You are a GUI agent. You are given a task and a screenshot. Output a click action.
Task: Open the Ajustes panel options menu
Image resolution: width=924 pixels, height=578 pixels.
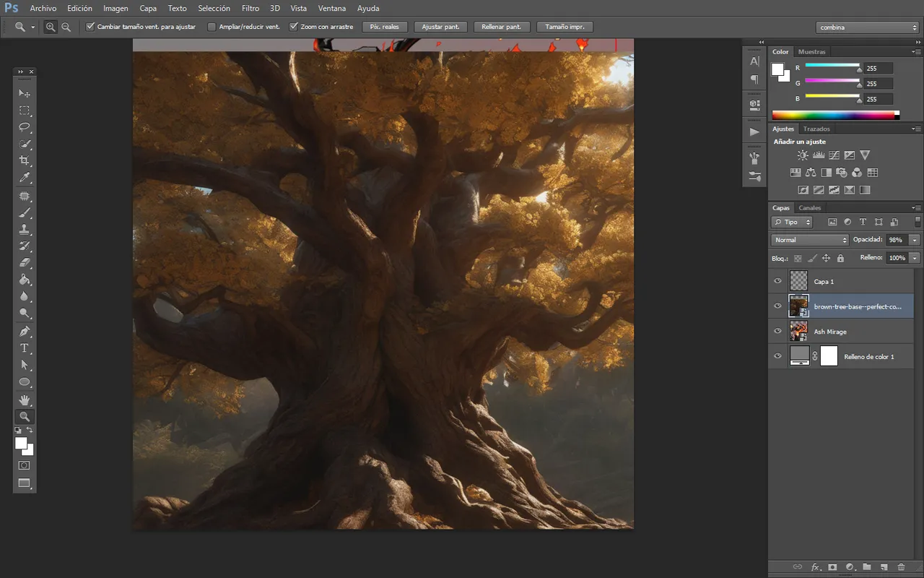click(x=917, y=129)
